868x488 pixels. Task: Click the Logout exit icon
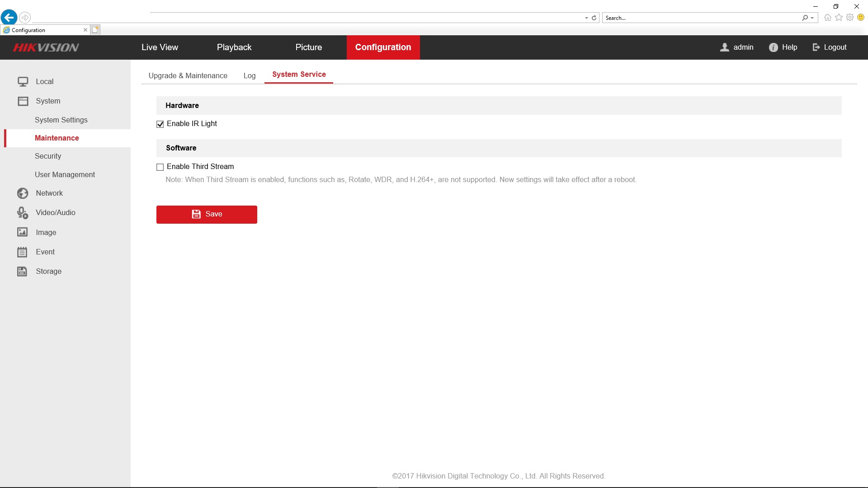(x=816, y=47)
